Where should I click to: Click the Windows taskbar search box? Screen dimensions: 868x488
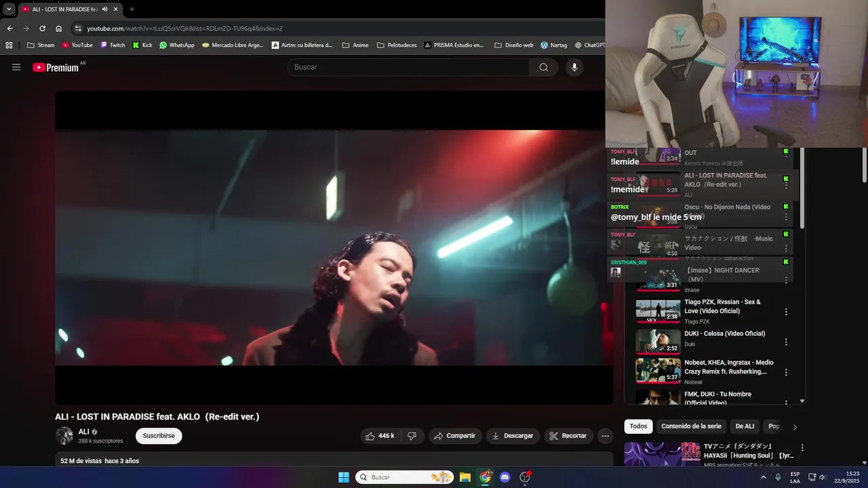pyautogui.click(x=406, y=477)
